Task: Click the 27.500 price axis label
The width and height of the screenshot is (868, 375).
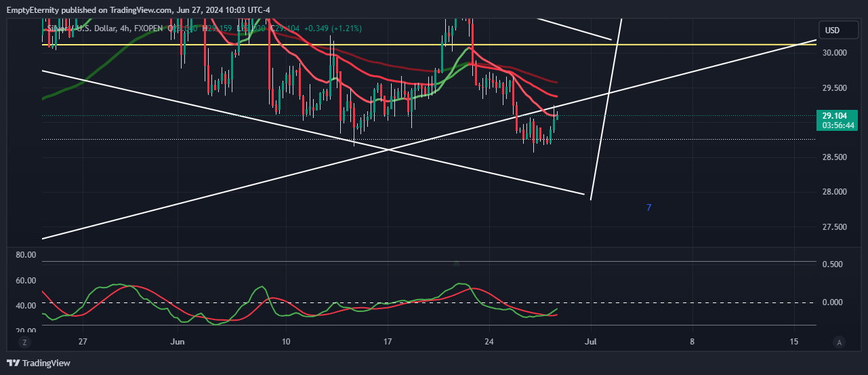Action: (834, 226)
